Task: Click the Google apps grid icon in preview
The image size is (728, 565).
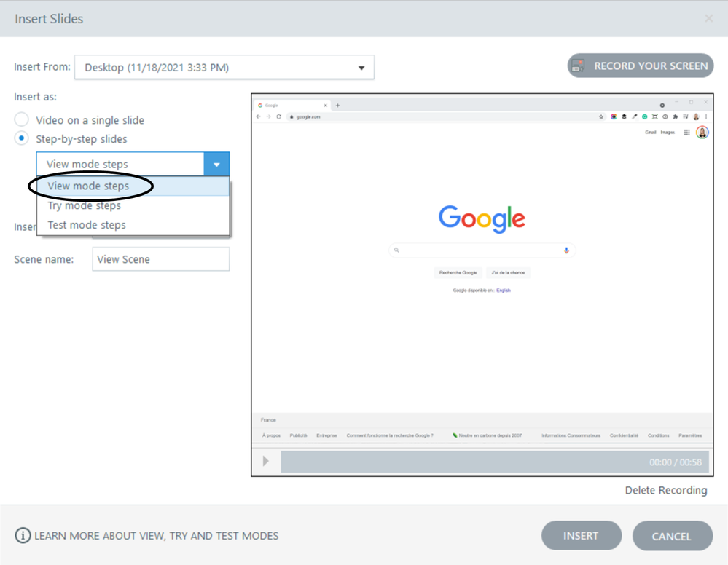Action: (x=686, y=133)
